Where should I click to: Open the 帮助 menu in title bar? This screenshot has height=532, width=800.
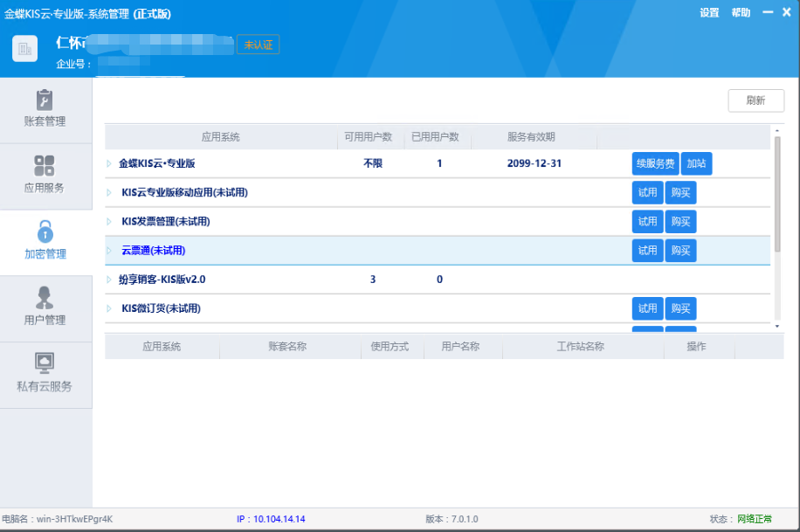[741, 13]
